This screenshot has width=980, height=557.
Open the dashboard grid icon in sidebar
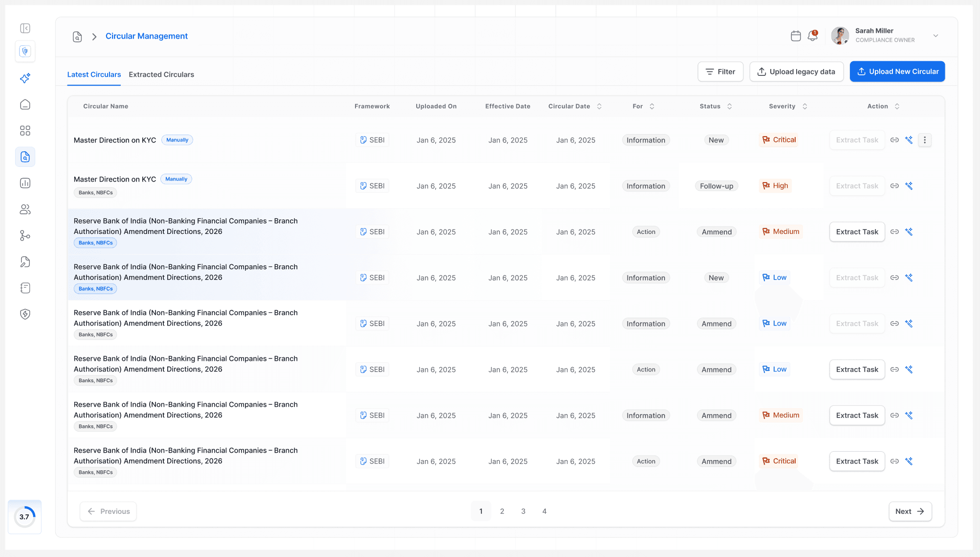click(x=25, y=131)
